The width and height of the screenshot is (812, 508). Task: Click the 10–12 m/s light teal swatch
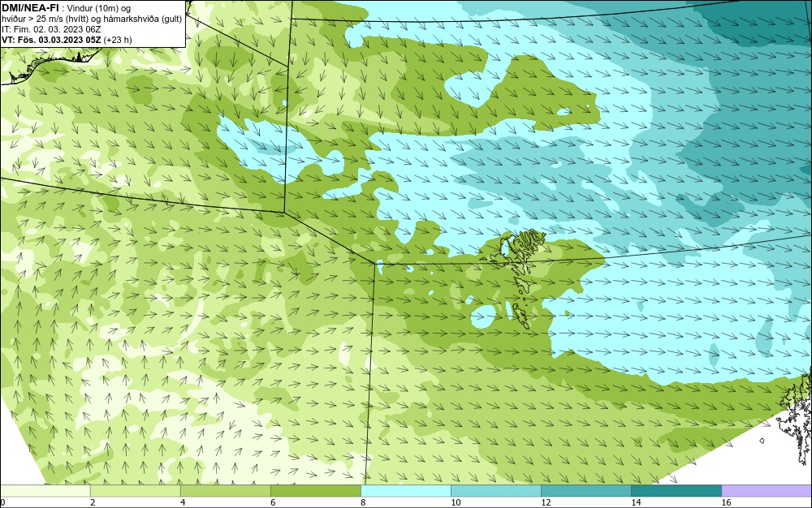point(495,490)
